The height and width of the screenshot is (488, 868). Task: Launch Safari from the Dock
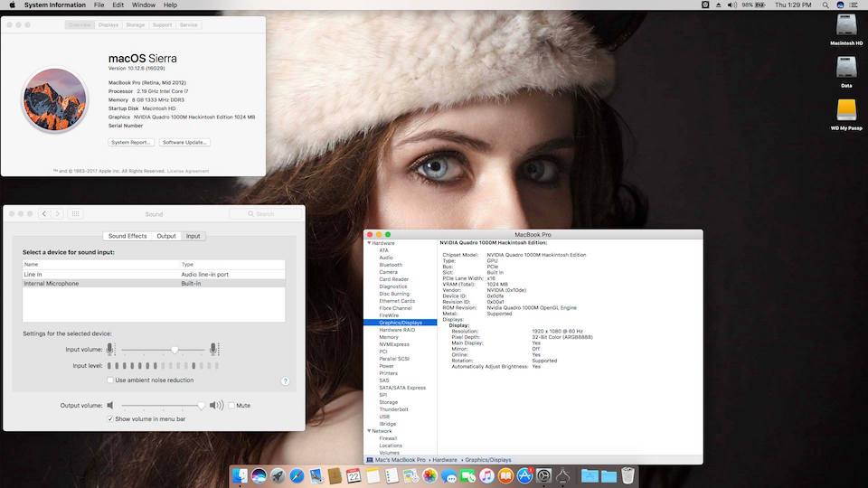click(297, 475)
